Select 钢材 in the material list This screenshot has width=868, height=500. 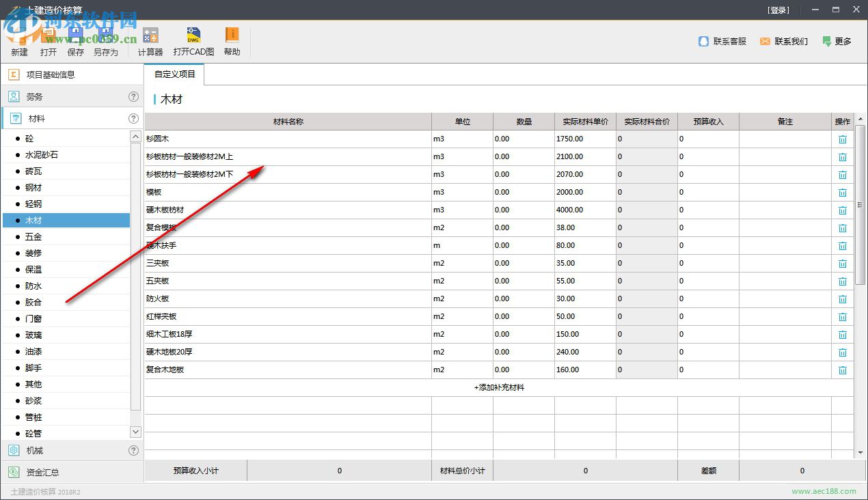[x=33, y=188]
